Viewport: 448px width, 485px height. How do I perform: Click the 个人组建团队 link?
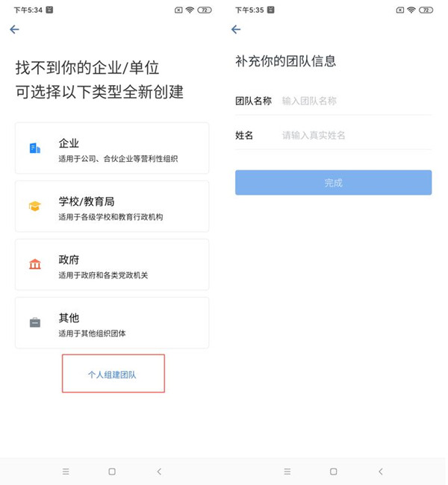coord(113,375)
